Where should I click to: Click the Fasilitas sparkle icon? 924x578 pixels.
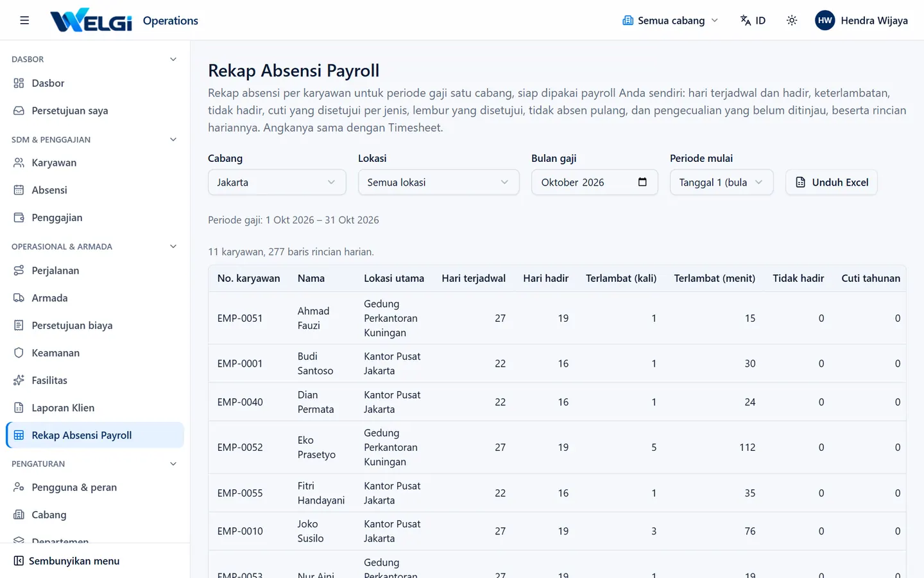(x=19, y=380)
